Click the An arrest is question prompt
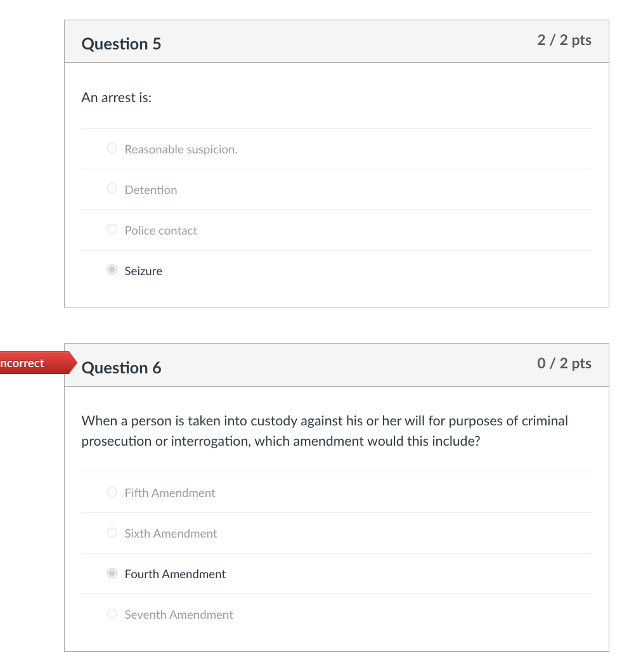The width and height of the screenshot is (629, 672). tap(116, 98)
